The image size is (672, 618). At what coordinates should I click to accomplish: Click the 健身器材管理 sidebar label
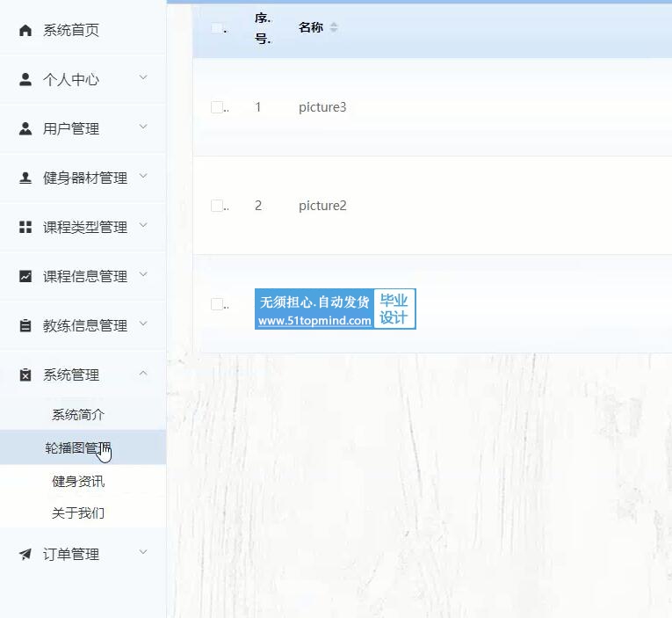(85, 178)
